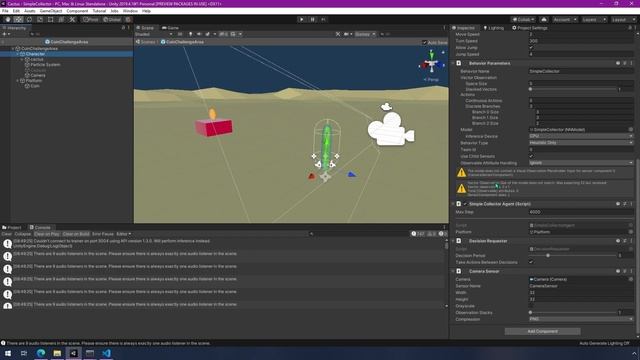Image resolution: width=640 pixels, height=360 pixels.
Task: Switch to the Project tab
Action: pos(12,227)
